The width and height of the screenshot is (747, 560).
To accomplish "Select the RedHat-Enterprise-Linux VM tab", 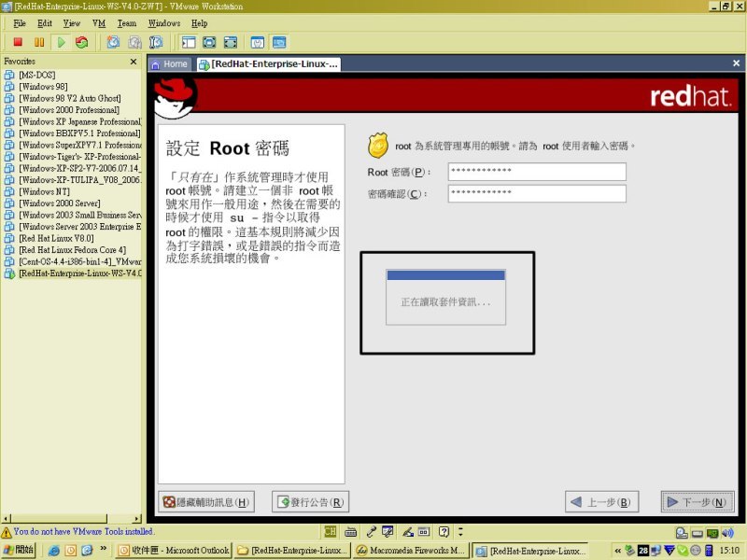I will coord(268,64).
